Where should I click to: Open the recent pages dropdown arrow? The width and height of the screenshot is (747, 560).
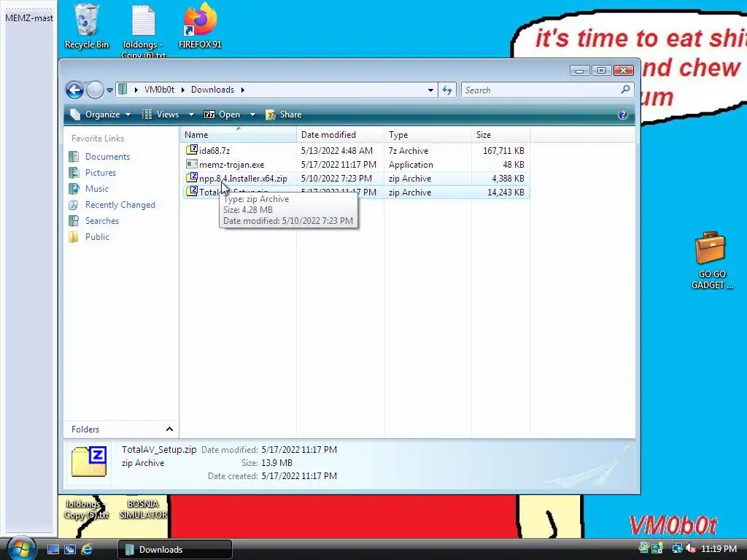point(109,90)
